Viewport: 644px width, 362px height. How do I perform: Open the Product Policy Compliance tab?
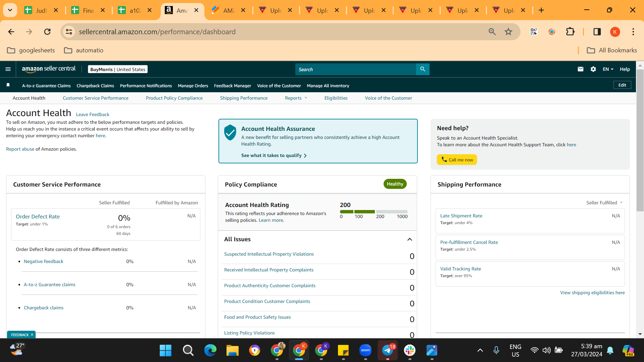(174, 98)
